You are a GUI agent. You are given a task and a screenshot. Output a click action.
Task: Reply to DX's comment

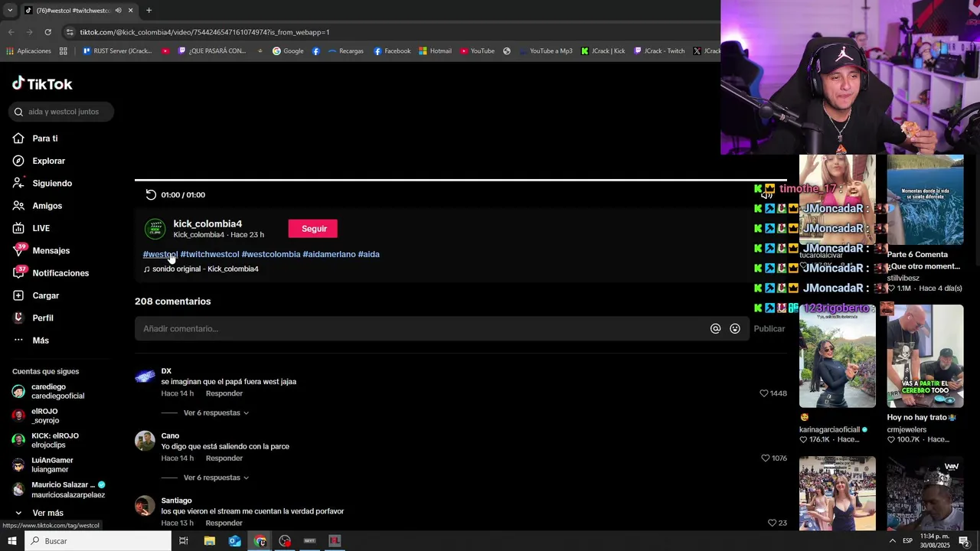224,393
